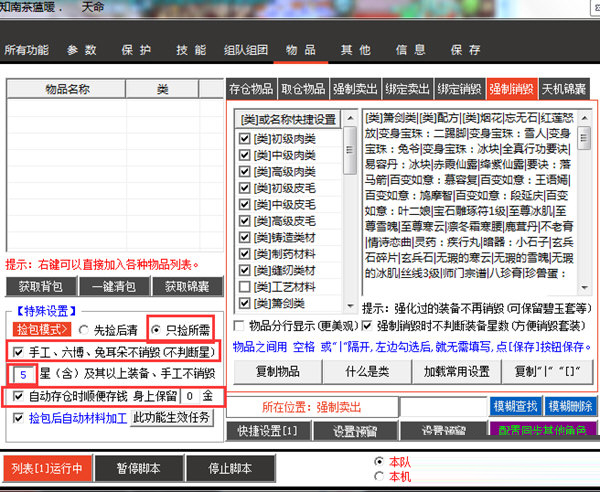Toggle [类]缝纫类材 checkbox

(x=245, y=270)
